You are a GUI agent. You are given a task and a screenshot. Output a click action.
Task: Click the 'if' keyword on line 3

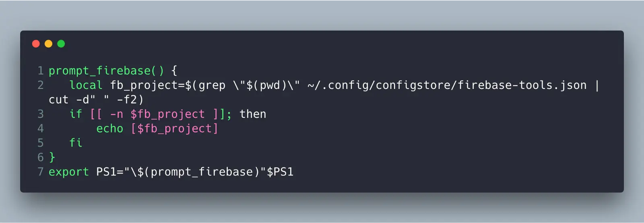coord(76,114)
